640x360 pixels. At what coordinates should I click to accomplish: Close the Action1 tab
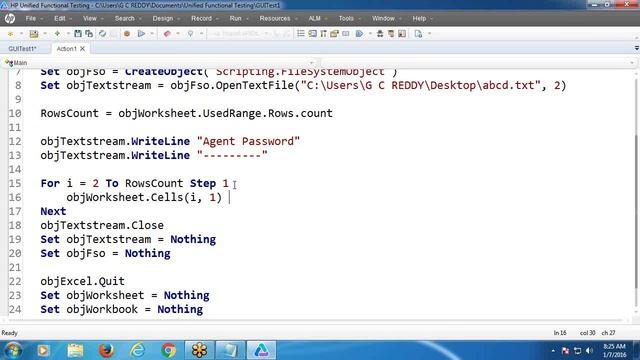pyautogui.click(x=82, y=49)
